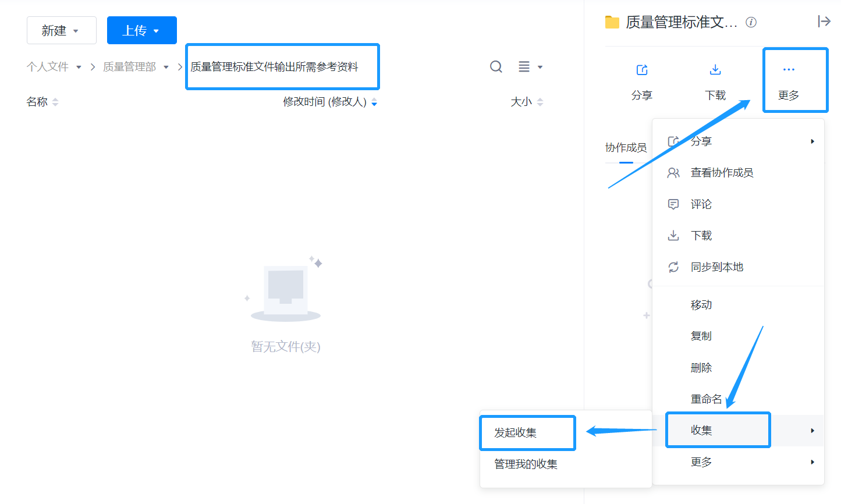Screen dimensions: 841x504
Task: Open the list view mode switcher
Action: point(530,67)
